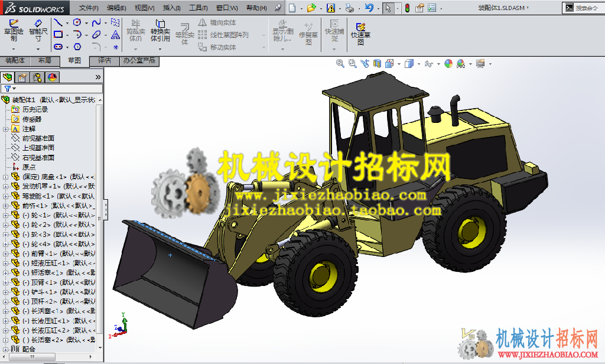
Task: Select the Corner Rectangle tool
Action: [x=58, y=35]
